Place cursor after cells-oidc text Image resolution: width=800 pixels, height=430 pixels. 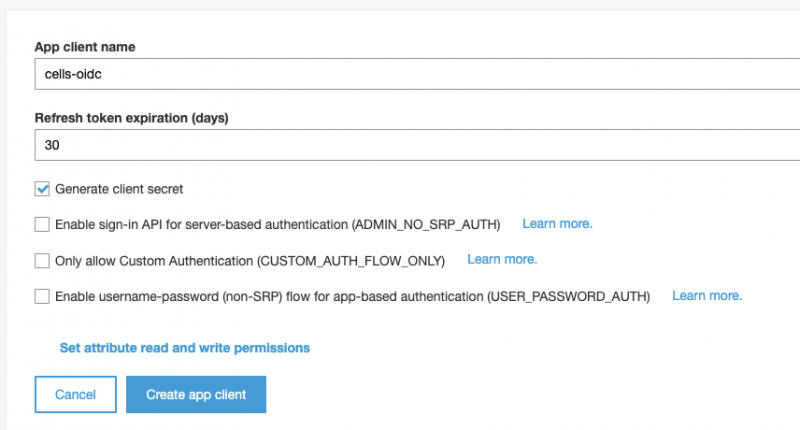[102, 74]
